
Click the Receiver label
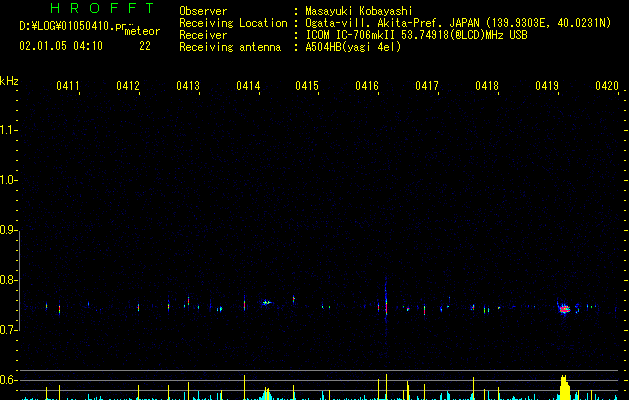203,35
